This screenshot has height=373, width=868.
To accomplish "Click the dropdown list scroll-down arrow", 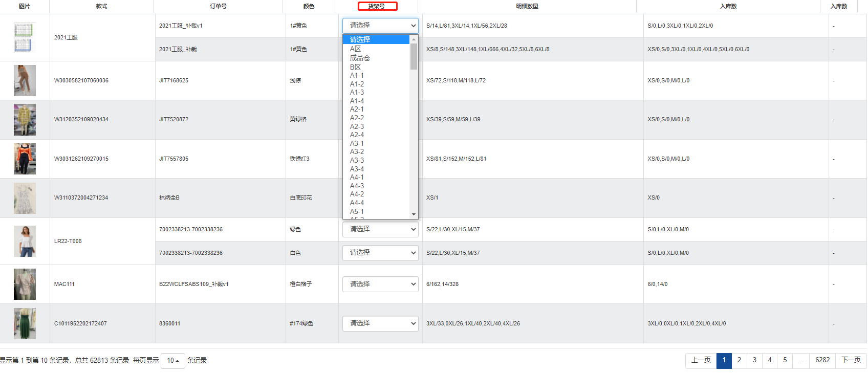I will pos(414,214).
